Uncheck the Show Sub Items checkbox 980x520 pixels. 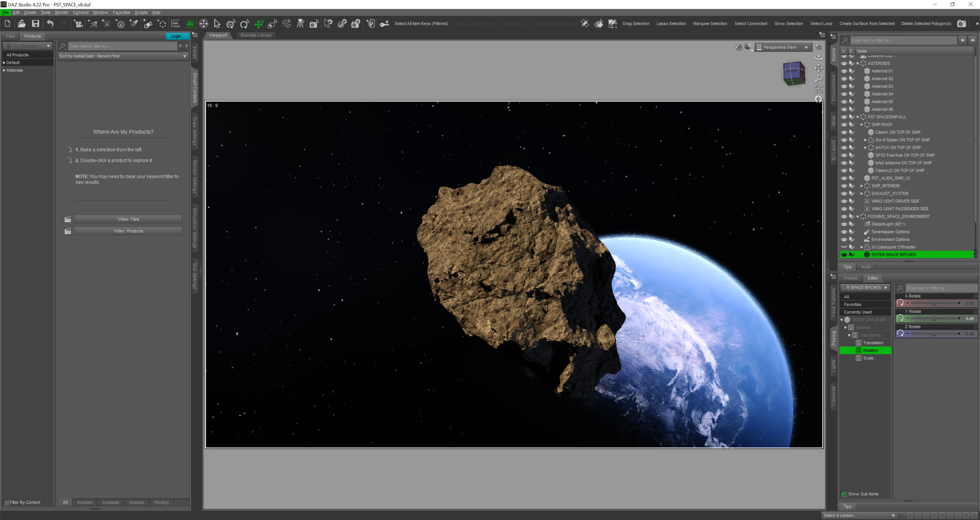844,494
